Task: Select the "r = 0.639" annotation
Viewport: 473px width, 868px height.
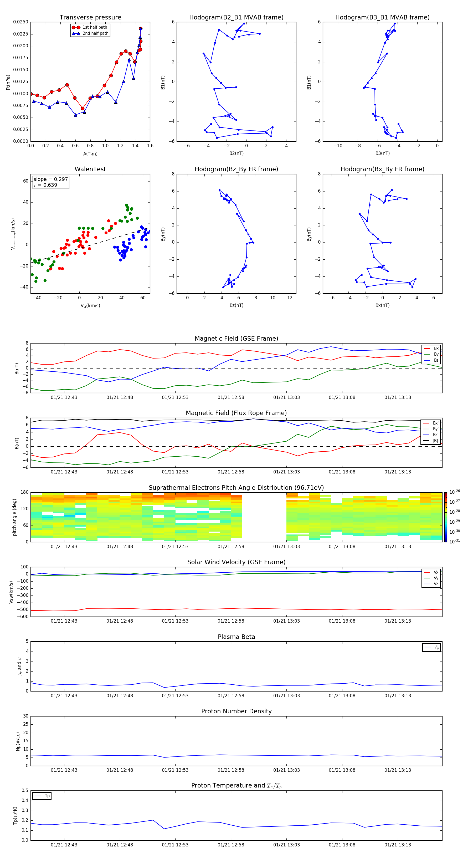Action: click(x=45, y=185)
